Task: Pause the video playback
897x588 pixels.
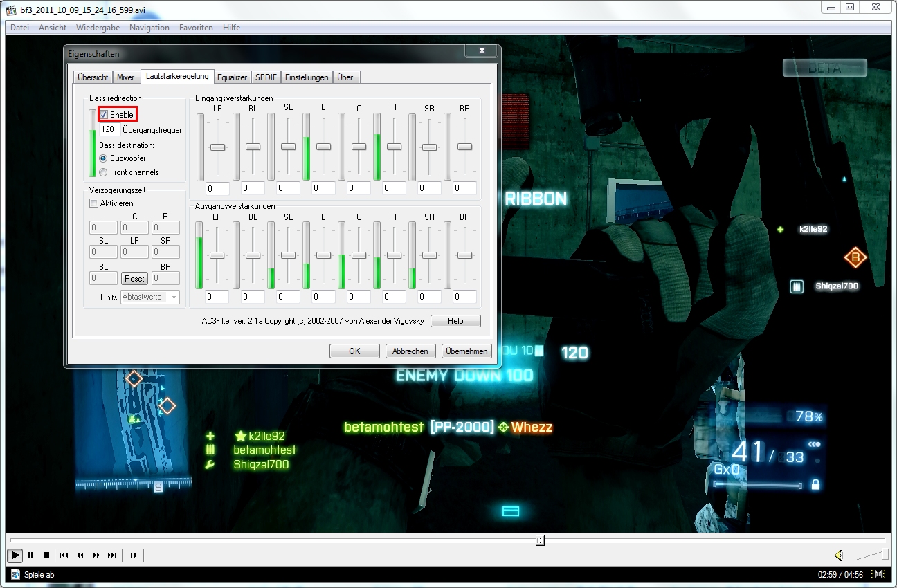Action: 31,555
